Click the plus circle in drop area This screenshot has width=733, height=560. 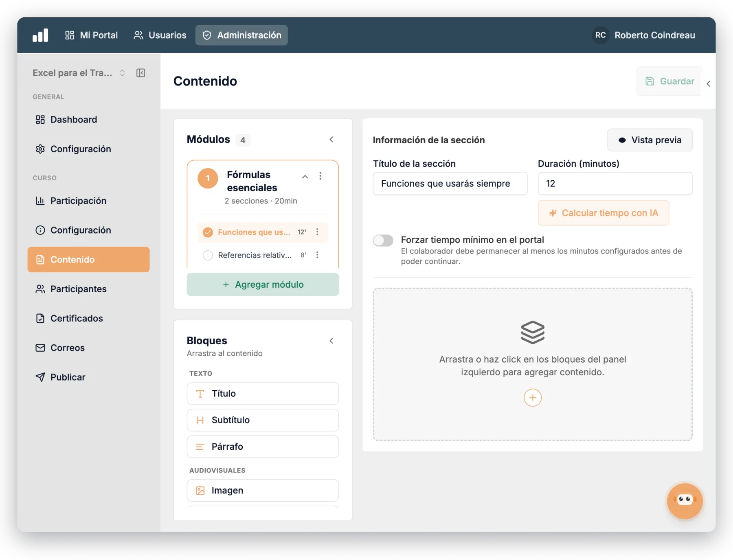coord(532,398)
